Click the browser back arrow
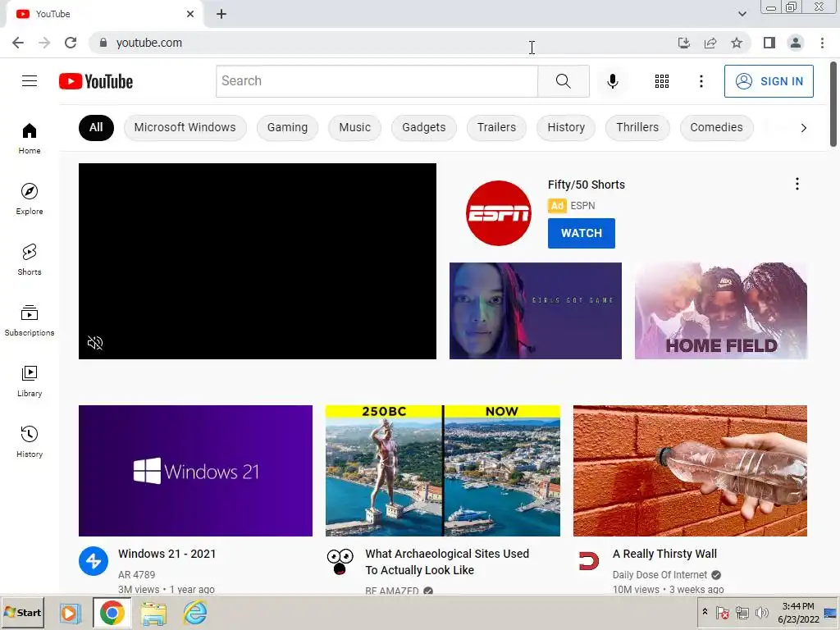 click(x=18, y=43)
